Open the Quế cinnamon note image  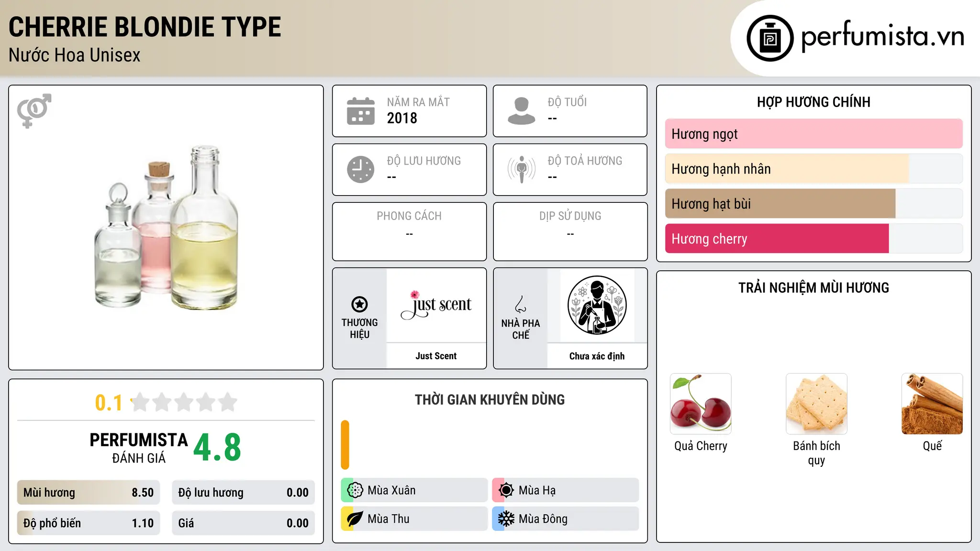[932, 404]
